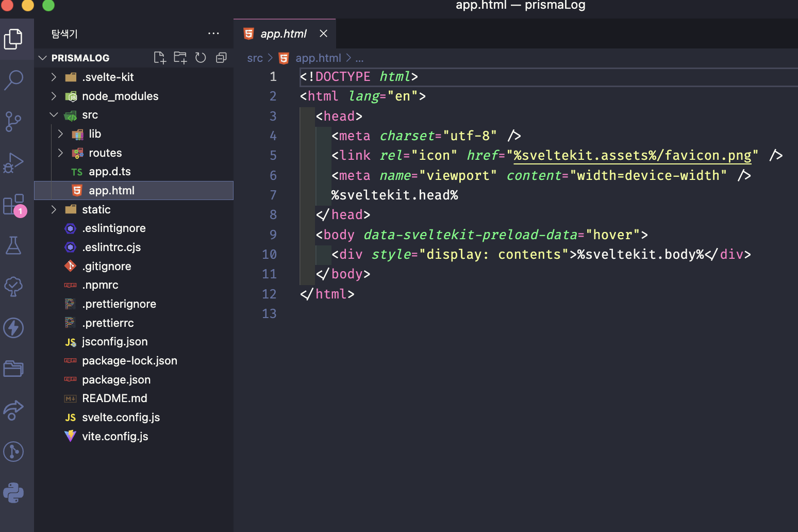Select the app.html editor tab
The image size is (798, 532).
pyautogui.click(x=285, y=34)
